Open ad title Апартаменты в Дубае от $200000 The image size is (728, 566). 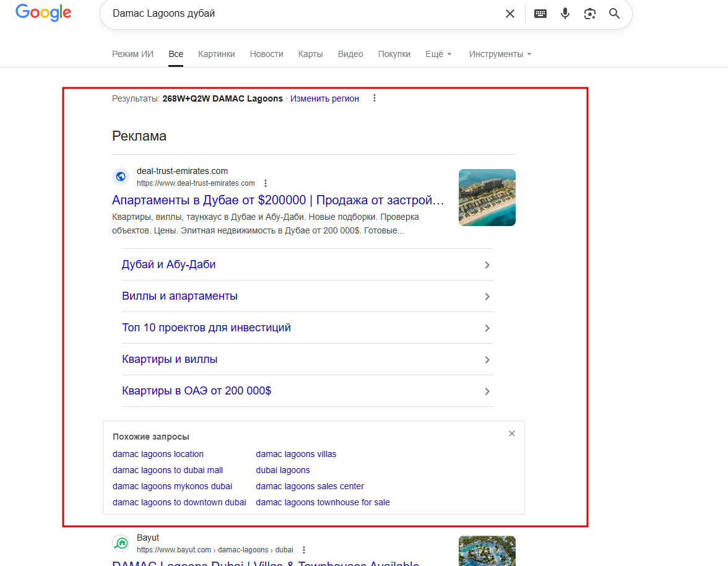(x=278, y=200)
